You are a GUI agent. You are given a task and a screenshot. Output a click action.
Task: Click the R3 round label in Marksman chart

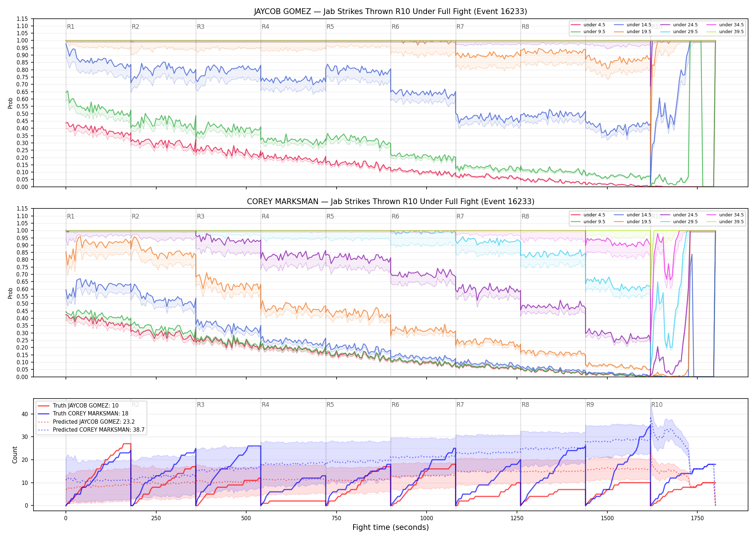pos(201,216)
